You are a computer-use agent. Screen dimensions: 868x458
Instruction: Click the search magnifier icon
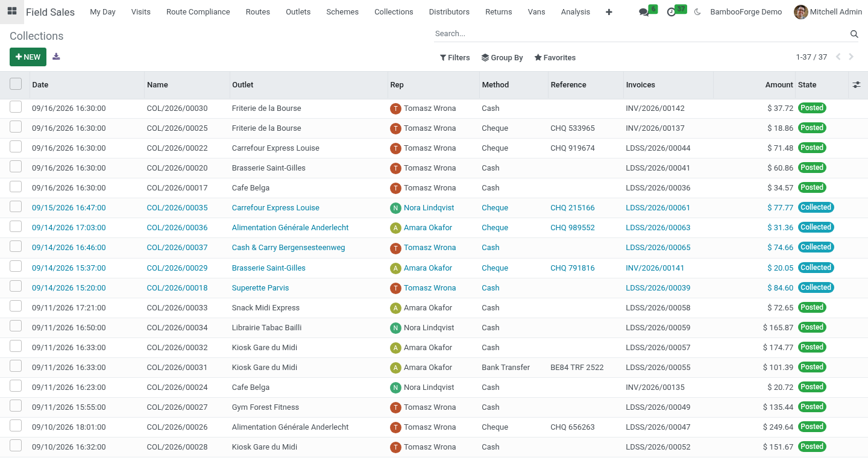click(x=854, y=34)
